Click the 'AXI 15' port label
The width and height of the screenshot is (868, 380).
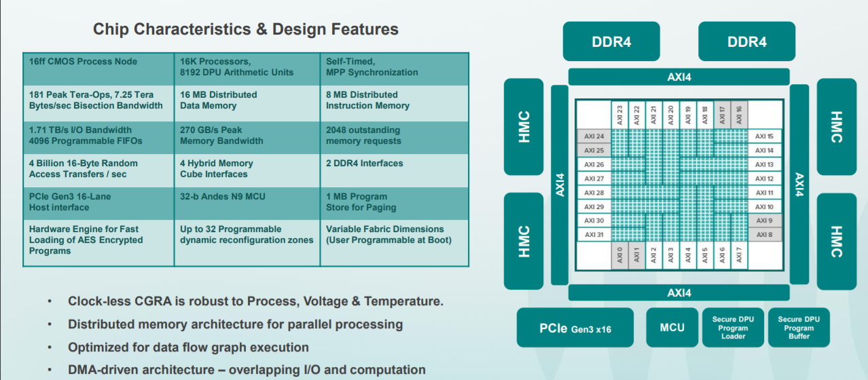pyautogui.click(x=765, y=136)
